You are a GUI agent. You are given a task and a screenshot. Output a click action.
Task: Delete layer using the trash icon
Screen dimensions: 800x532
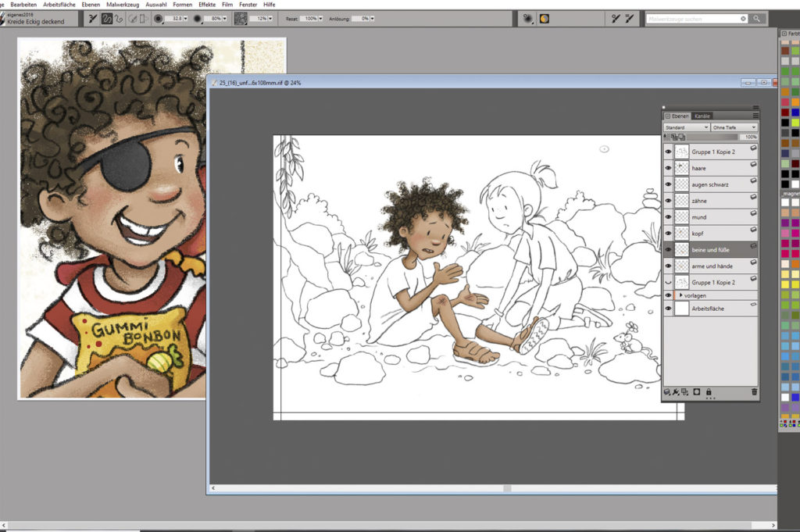[754, 391]
